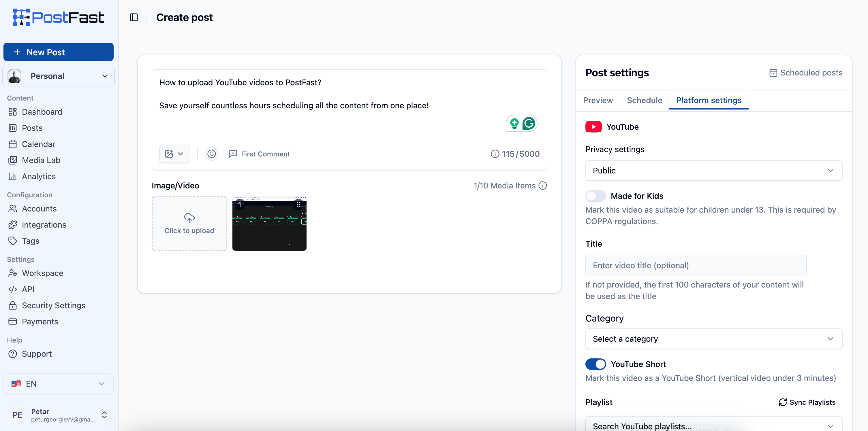Expand the Personal workspace selector

(x=58, y=76)
